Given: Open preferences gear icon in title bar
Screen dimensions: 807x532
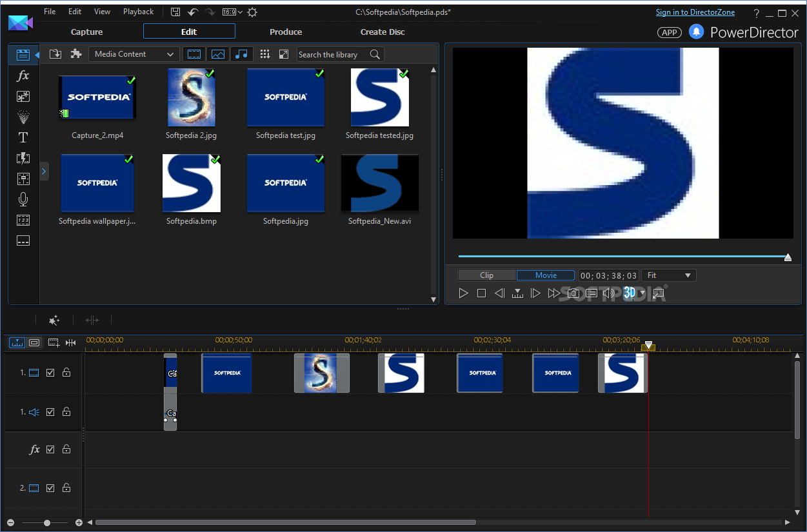Looking at the screenshot, I should (252, 12).
